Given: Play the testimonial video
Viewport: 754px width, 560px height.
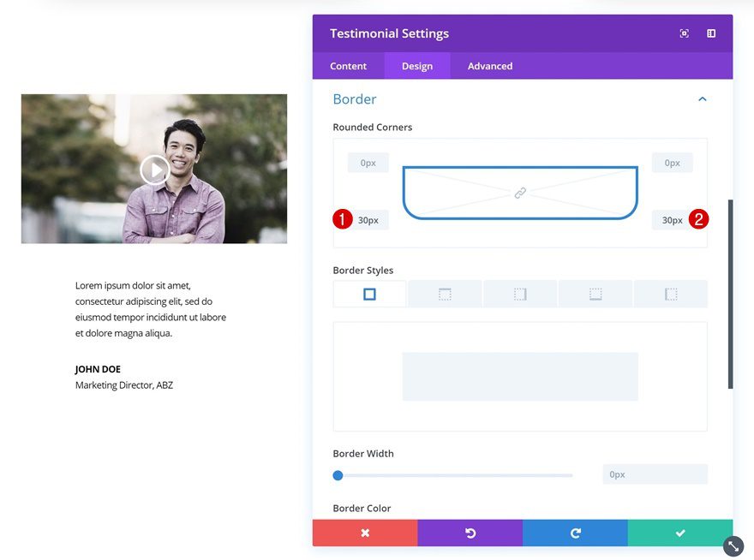Looking at the screenshot, I should (x=154, y=170).
